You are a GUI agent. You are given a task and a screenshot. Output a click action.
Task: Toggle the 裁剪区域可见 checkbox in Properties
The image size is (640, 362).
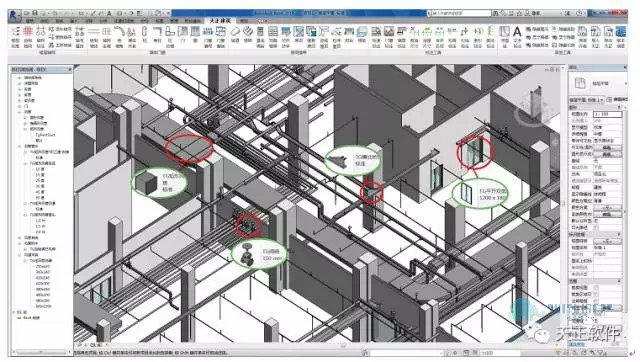tap(596, 294)
